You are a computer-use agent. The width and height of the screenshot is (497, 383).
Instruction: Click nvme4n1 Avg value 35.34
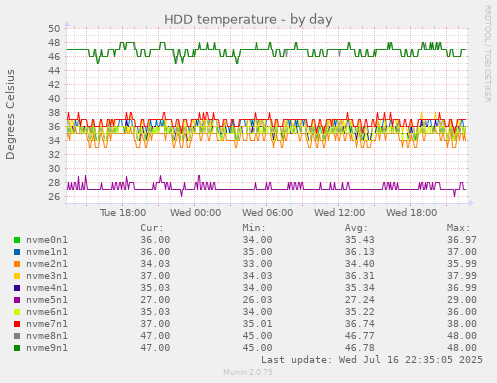tap(359, 288)
